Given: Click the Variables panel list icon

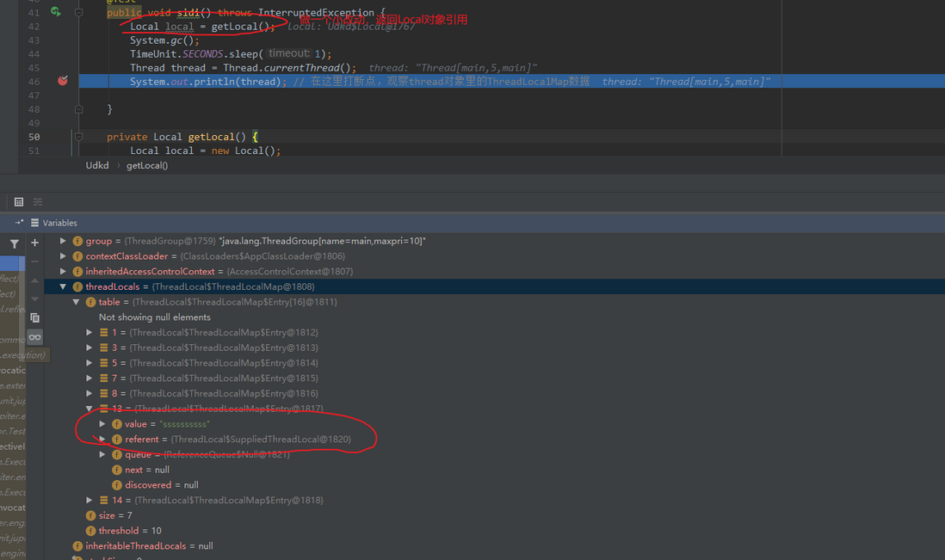Looking at the screenshot, I should click(34, 223).
